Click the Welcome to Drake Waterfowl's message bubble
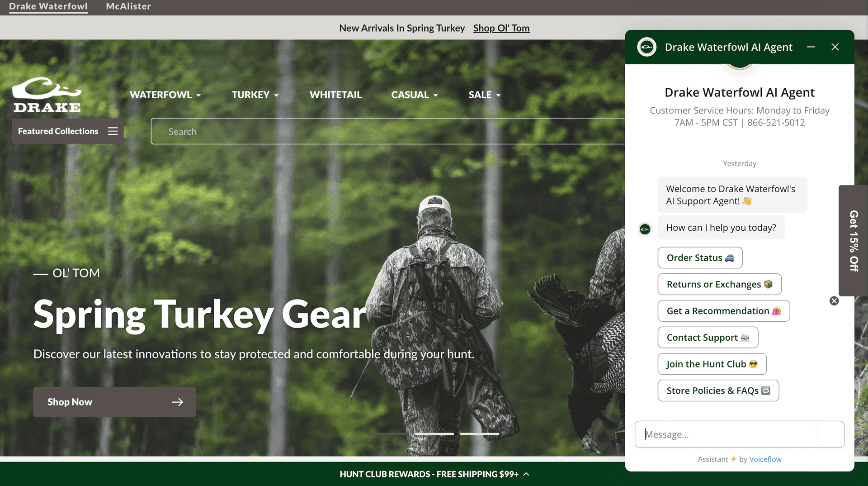 click(732, 195)
